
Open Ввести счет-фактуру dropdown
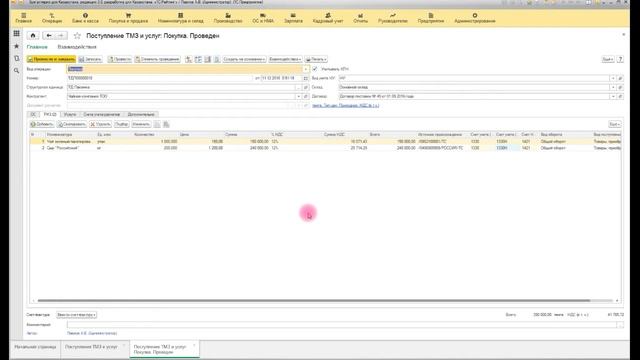pyautogui.click(x=77, y=315)
